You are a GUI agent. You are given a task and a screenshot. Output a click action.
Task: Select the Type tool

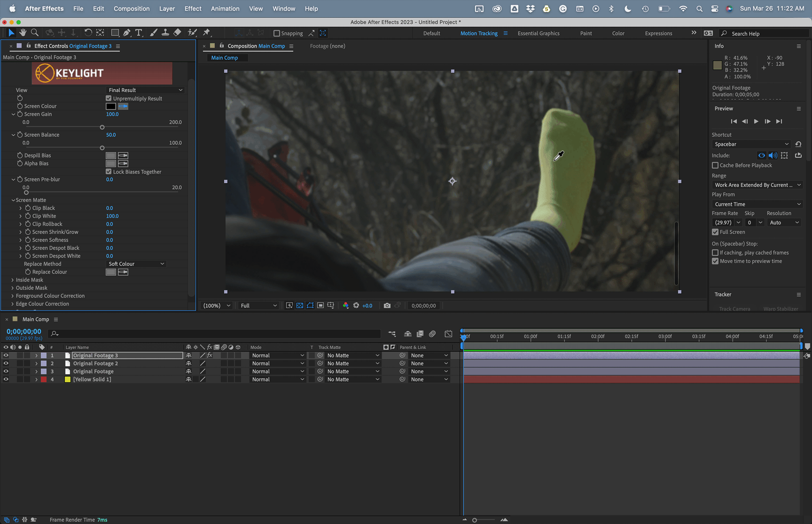(139, 33)
